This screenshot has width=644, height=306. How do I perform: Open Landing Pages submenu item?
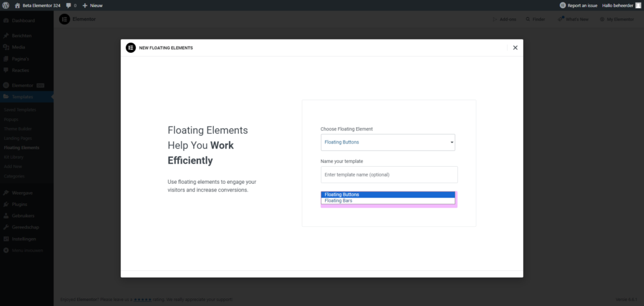coord(18,138)
